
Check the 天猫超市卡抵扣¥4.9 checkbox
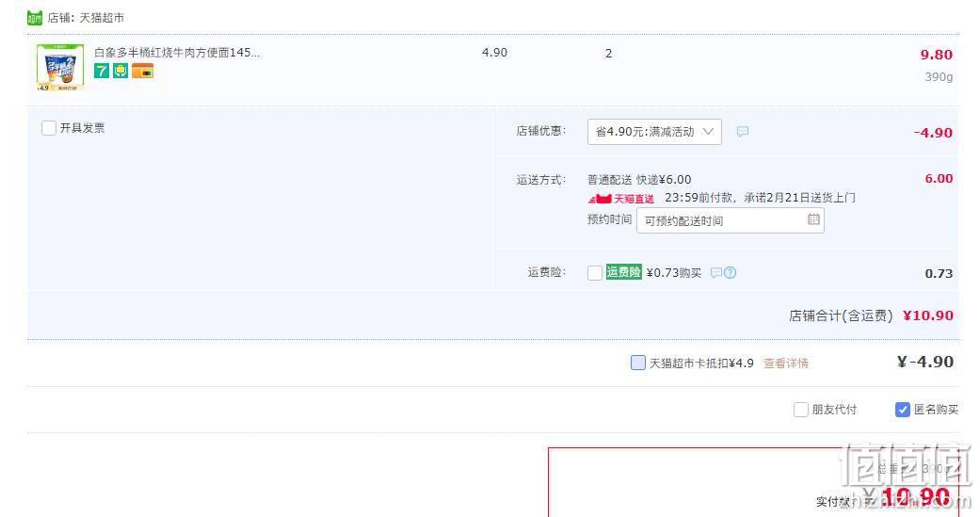click(638, 363)
